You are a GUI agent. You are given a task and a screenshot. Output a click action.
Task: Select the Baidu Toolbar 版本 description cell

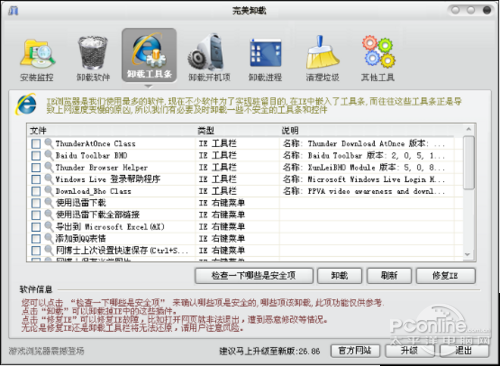(x=363, y=155)
